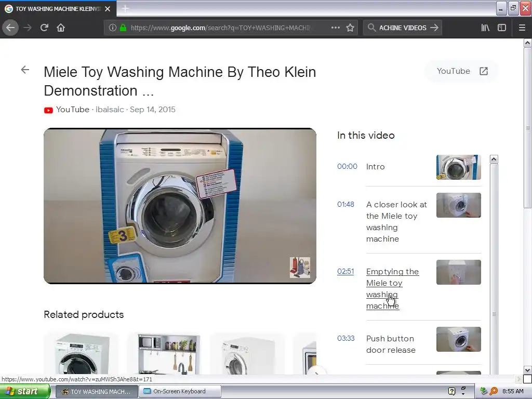Image resolution: width=532 pixels, height=399 pixels.
Task: Jump to 01:48 timestamp
Action: pyautogui.click(x=345, y=204)
